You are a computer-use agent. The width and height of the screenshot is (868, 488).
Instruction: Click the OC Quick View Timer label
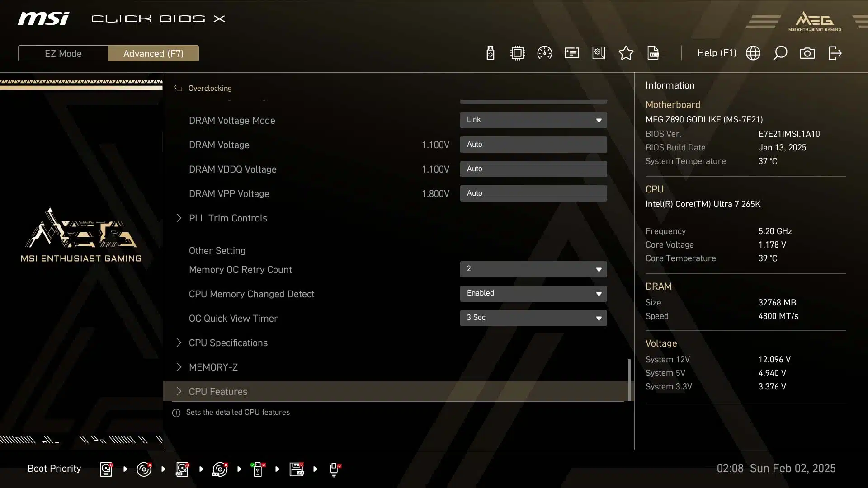pyautogui.click(x=233, y=319)
